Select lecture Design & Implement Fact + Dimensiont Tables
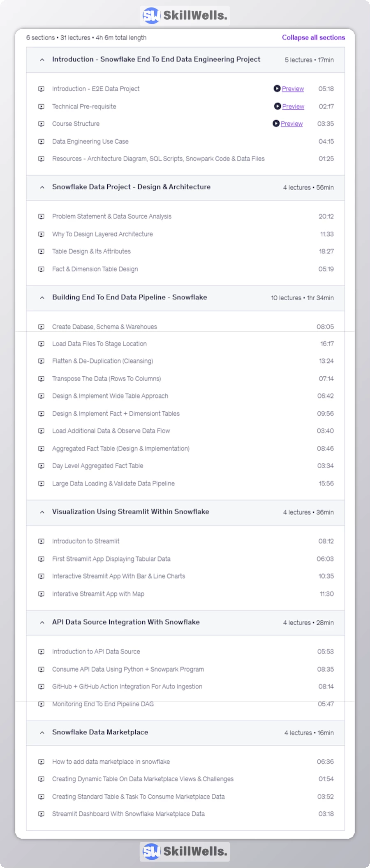Image resolution: width=370 pixels, height=868 pixels. pos(116,414)
